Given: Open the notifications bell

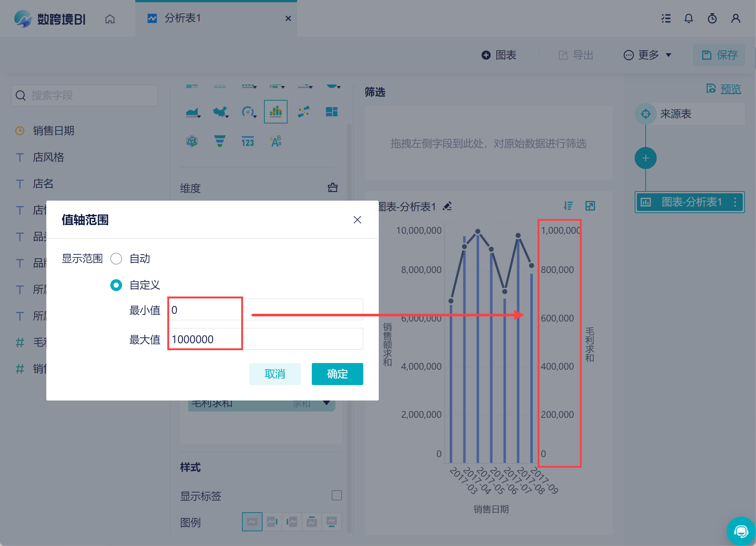Looking at the screenshot, I should click(688, 18).
